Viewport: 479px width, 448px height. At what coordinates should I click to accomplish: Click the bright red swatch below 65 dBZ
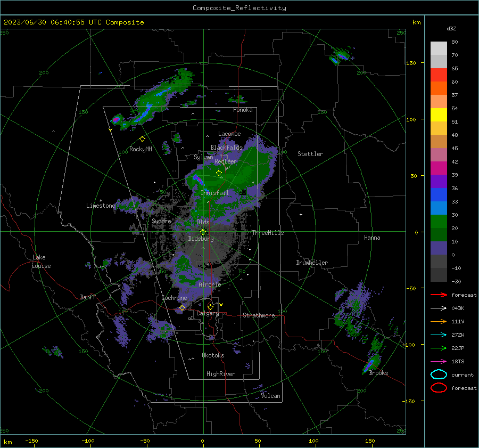[x=439, y=75]
